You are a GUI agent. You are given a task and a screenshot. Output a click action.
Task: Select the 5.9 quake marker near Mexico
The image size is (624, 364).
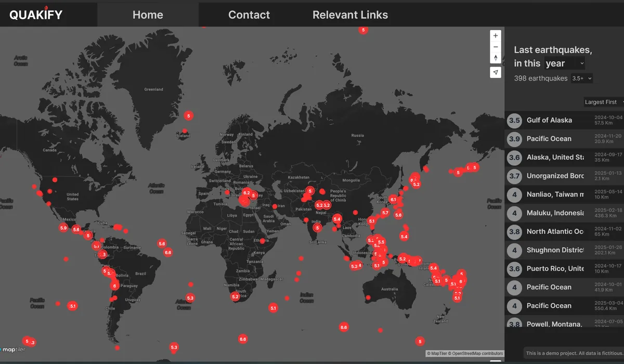tap(63, 228)
